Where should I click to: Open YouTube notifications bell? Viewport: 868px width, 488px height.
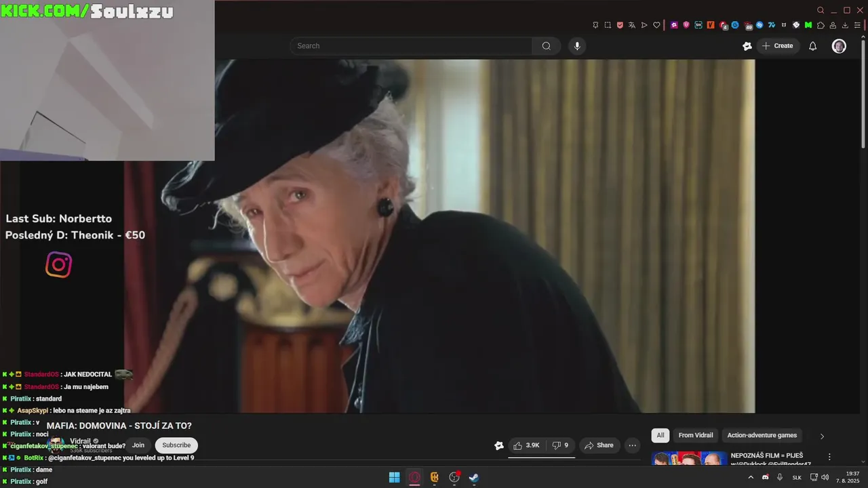(x=812, y=46)
